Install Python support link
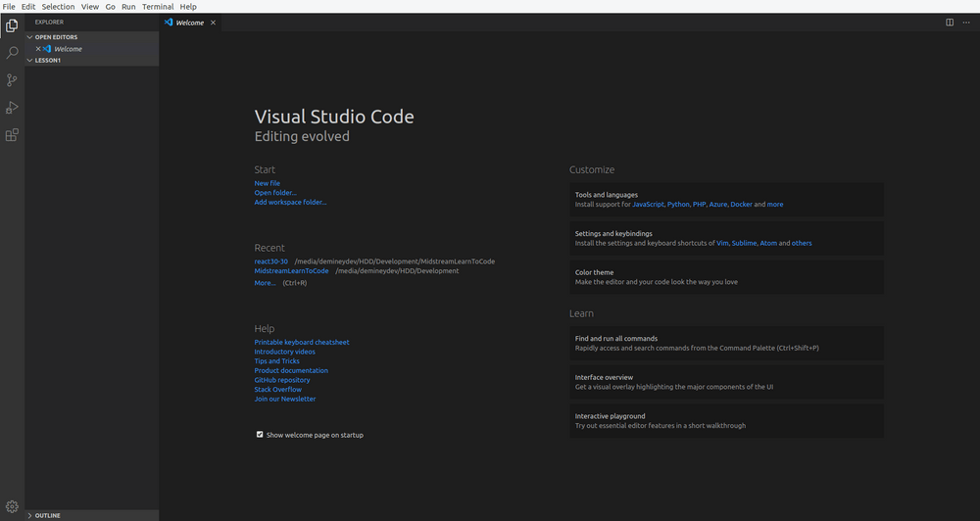The image size is (980, 521). [678, 205]
